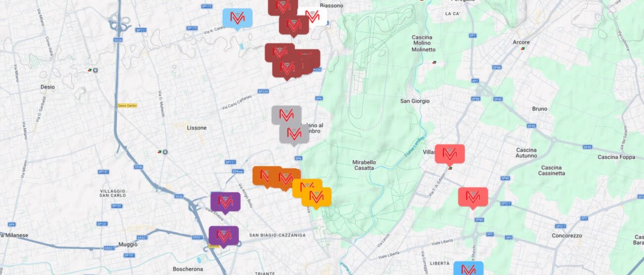
Task: Click the Cascina Molino Molinetto label
Action: [x=424, y=44]
